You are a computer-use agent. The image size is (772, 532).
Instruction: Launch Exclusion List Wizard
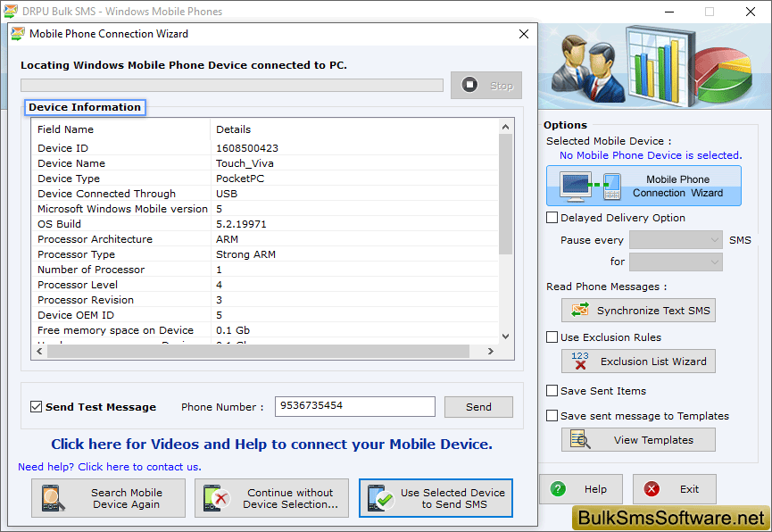click(x=638, y=362)
